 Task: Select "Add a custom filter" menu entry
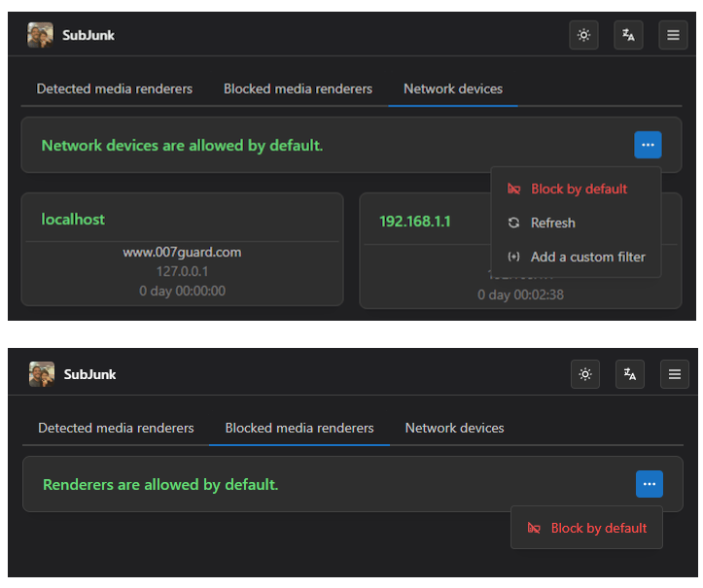click(587, 257)
